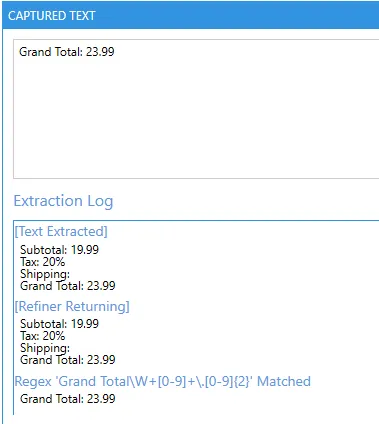Click the [Refiner Returning] log header
379x424 pixels.
click(x=72, y=306)
